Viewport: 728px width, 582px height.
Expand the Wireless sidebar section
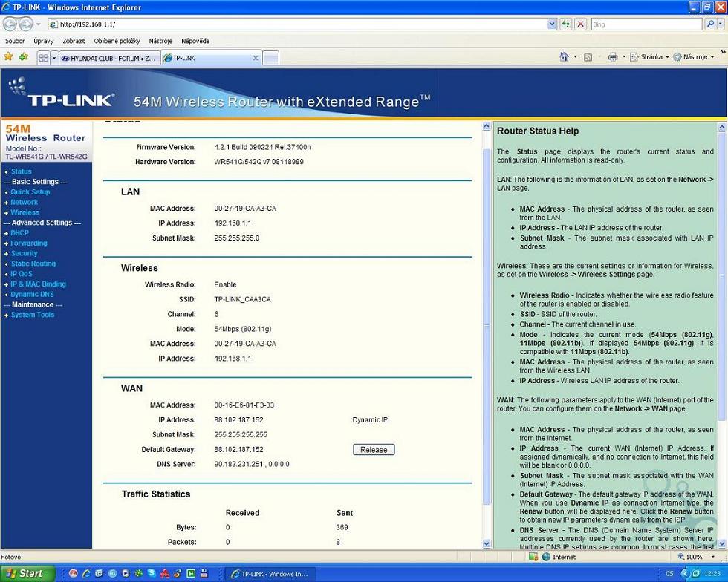tap(25, 212)
